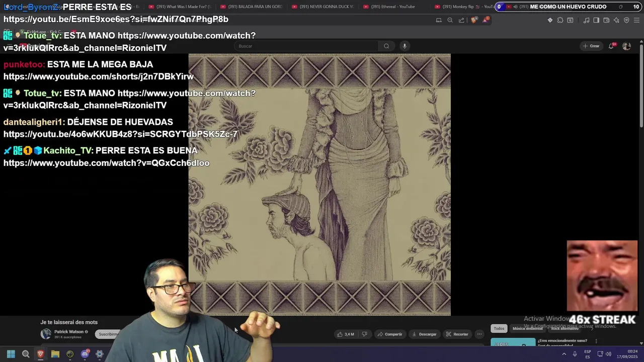Open options for ¿Eres emocionalmente sano? video
644x362 pixels.
pos(596,341)
